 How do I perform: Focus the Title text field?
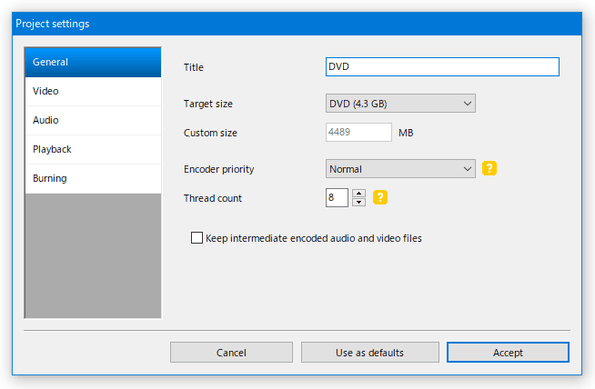point(442,67)
